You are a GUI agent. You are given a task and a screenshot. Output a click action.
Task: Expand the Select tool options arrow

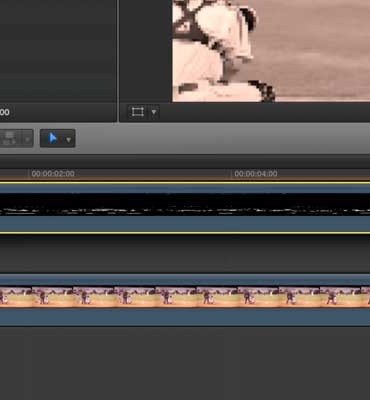[68, 140]
